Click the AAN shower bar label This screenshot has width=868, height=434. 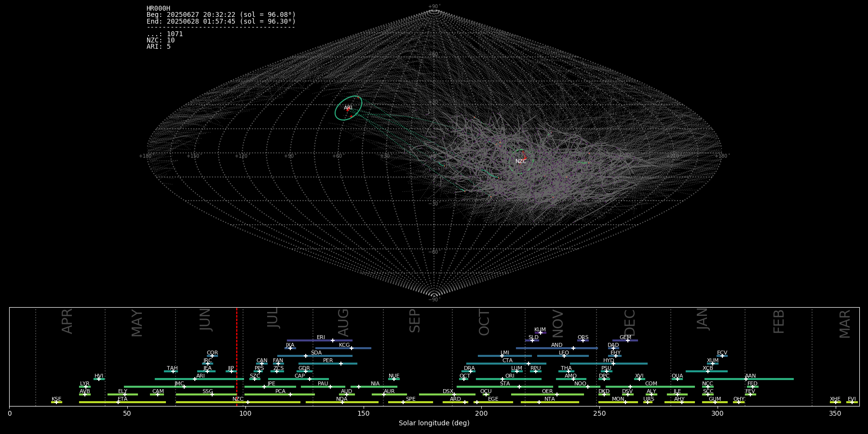[x=750, y=376]
